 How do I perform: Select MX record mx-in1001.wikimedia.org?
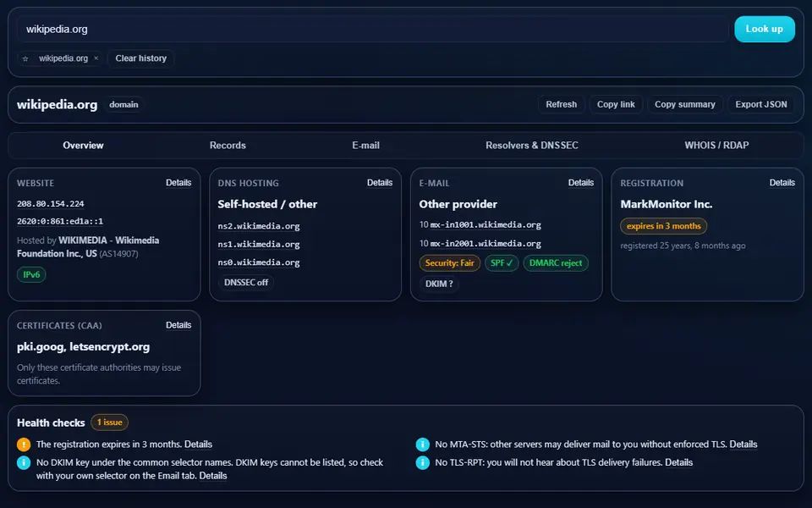pyautogui.click(x=486, y=225)
